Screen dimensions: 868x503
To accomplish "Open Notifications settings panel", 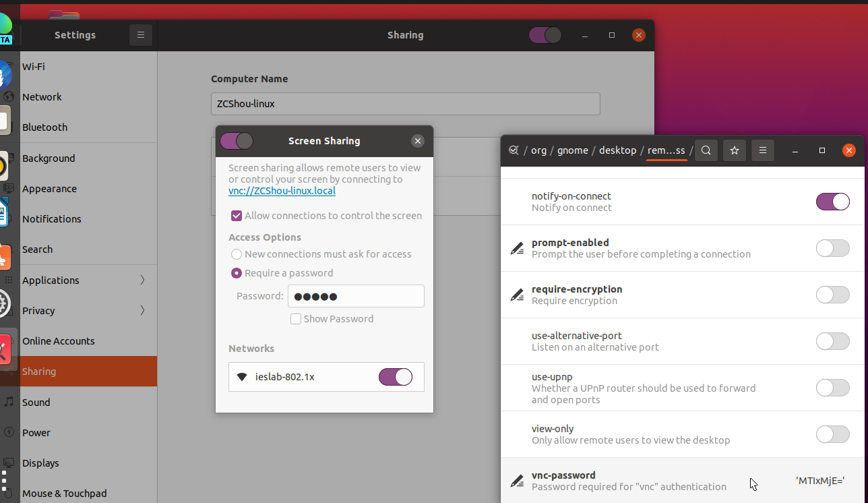I will pos(79,219).
